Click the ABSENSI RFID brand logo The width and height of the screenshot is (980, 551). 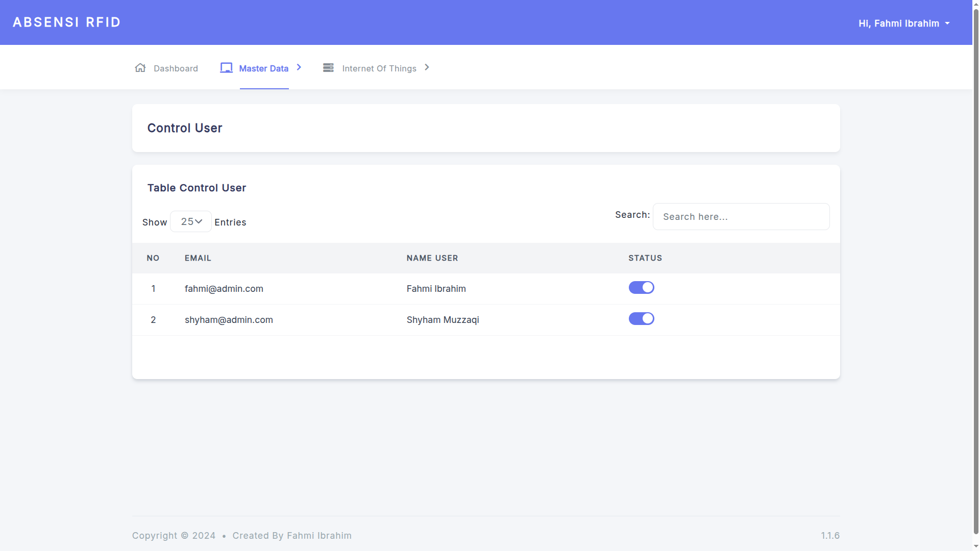point(67,22)
